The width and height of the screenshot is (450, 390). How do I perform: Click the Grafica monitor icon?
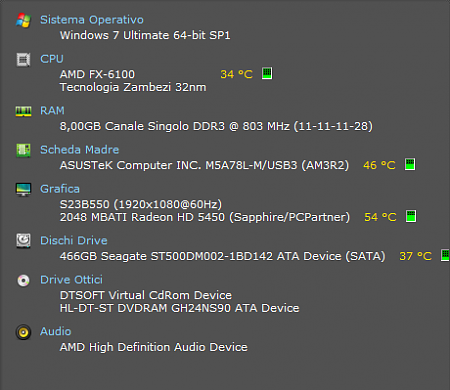click(23, 189)
